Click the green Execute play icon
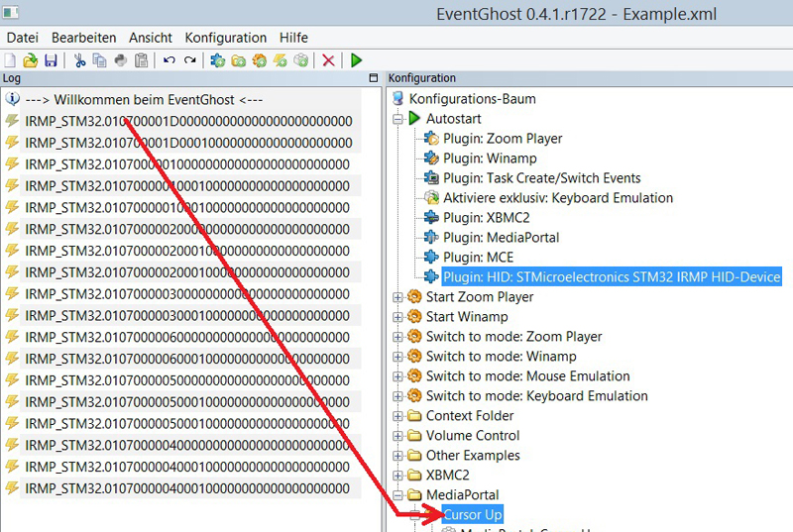The height and width of the screenshot is (532, 793). [356, 60]
